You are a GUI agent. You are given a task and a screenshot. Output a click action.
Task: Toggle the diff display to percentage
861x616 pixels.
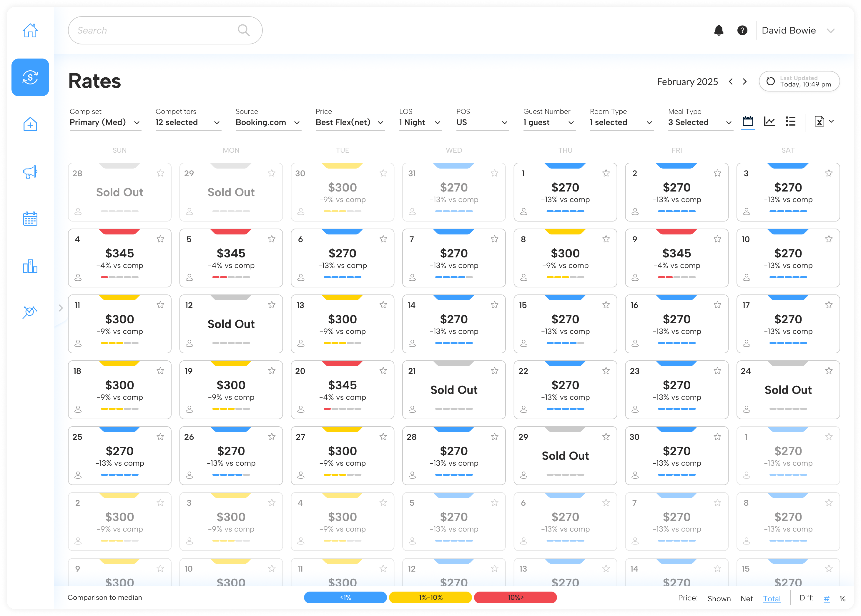click(x=843, y=599)
